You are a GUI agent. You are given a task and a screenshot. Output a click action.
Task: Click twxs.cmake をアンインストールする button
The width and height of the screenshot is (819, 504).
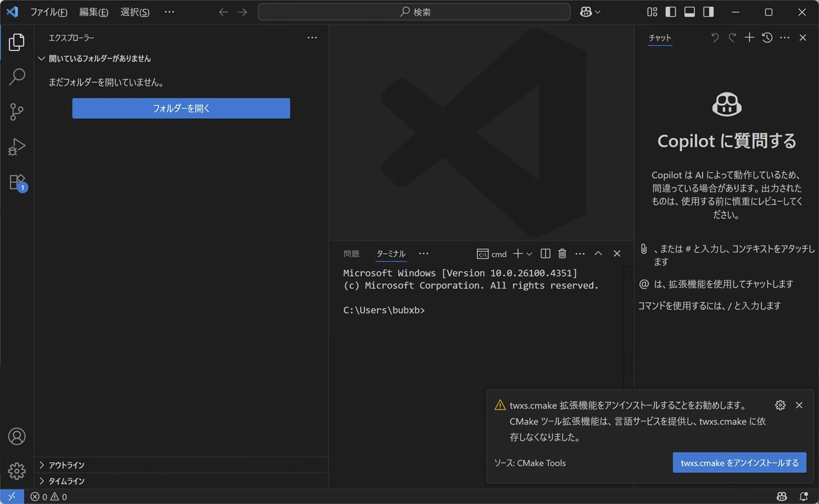739,463
